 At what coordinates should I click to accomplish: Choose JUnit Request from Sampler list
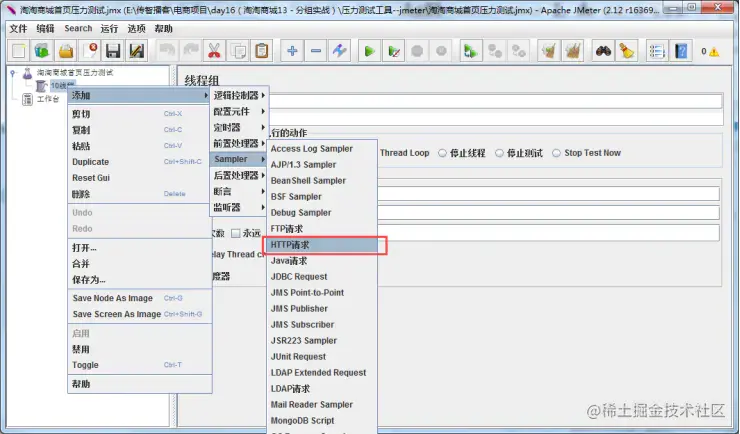tap(322, 357)
